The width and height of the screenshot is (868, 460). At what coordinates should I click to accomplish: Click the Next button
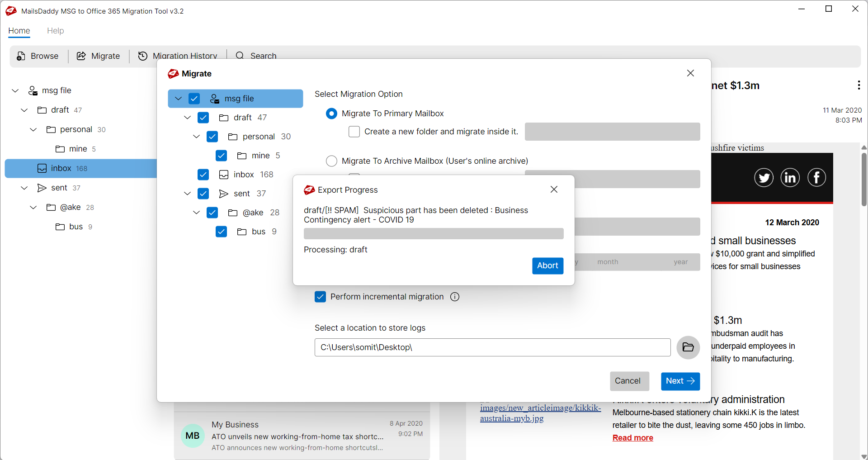click(x=680, y=381)
